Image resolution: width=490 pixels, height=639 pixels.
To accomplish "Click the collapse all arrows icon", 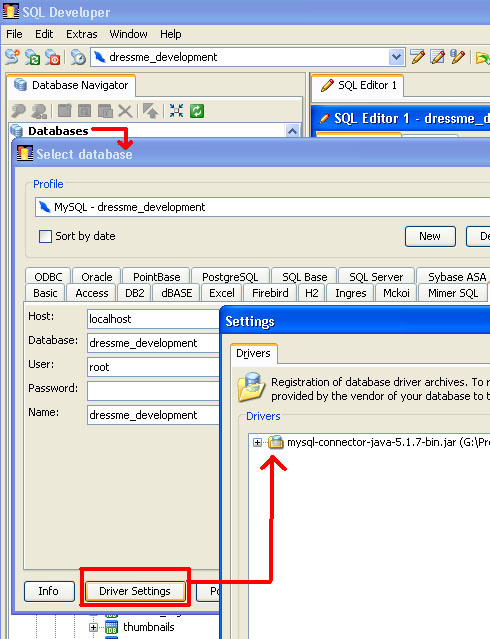I will tap(177, 110).
